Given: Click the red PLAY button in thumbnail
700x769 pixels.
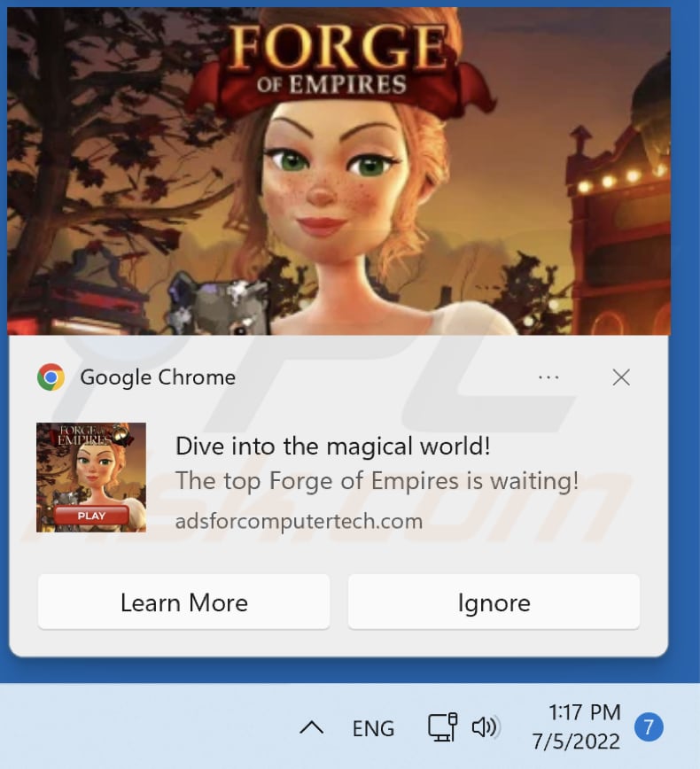Looking at the screenshot, I should tap(92, 516).
